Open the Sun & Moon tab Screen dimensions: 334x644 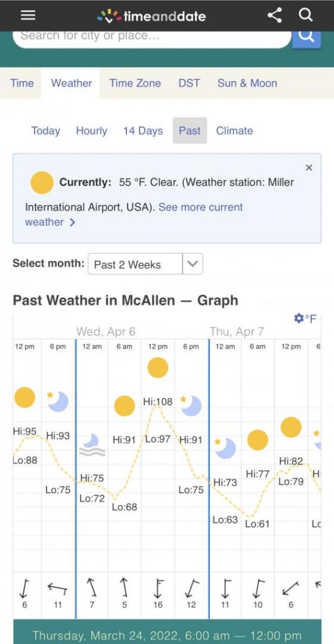coord(247,83)
